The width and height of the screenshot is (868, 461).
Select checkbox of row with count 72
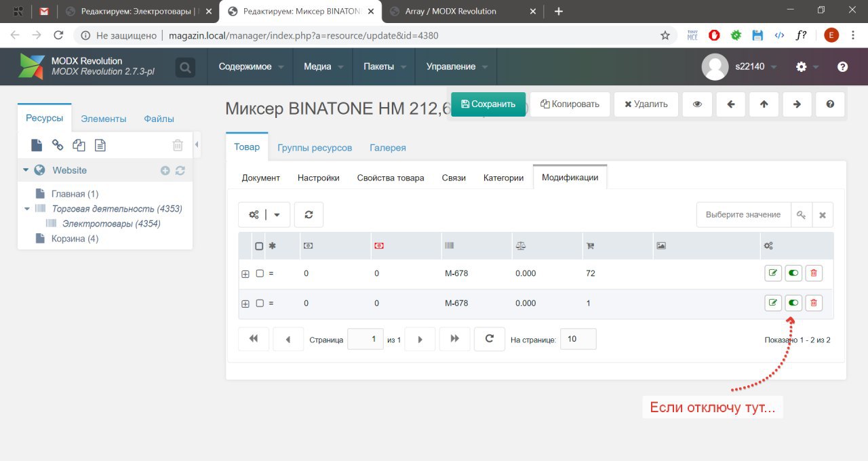click(260, 274)
